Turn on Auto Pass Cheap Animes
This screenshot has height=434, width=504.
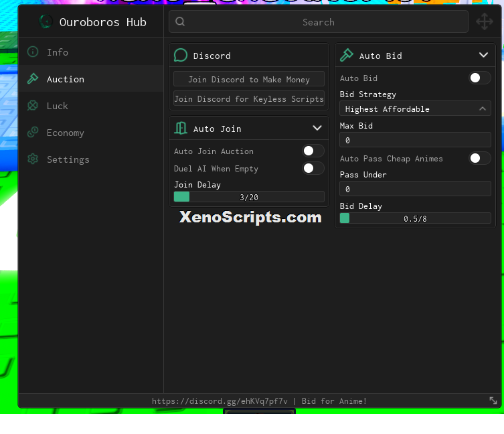click(x=480, y=158)
